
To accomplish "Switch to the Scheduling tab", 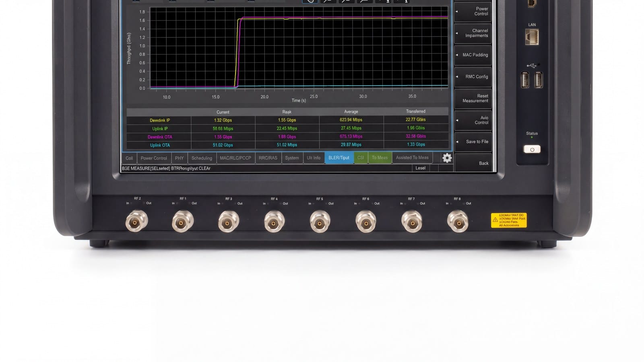I will 202,158.
